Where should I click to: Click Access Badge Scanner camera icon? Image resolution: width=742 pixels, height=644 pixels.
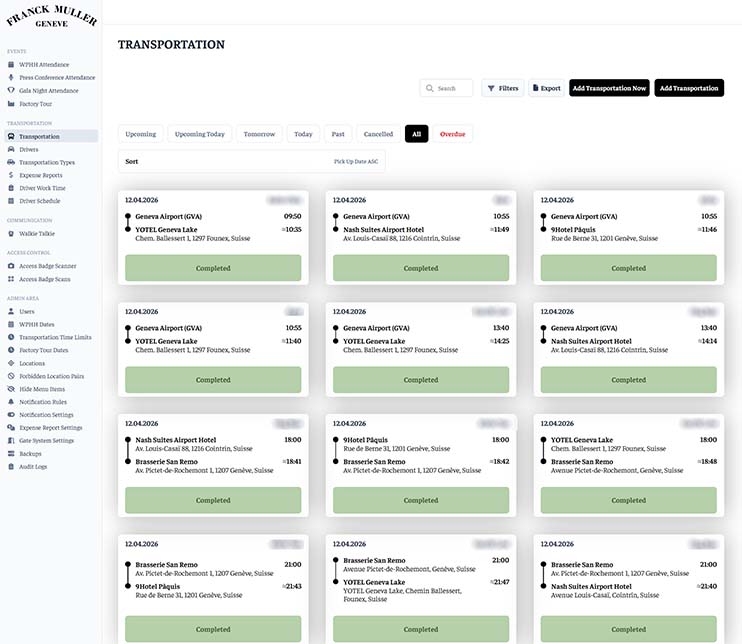click(x=11, y=266)
